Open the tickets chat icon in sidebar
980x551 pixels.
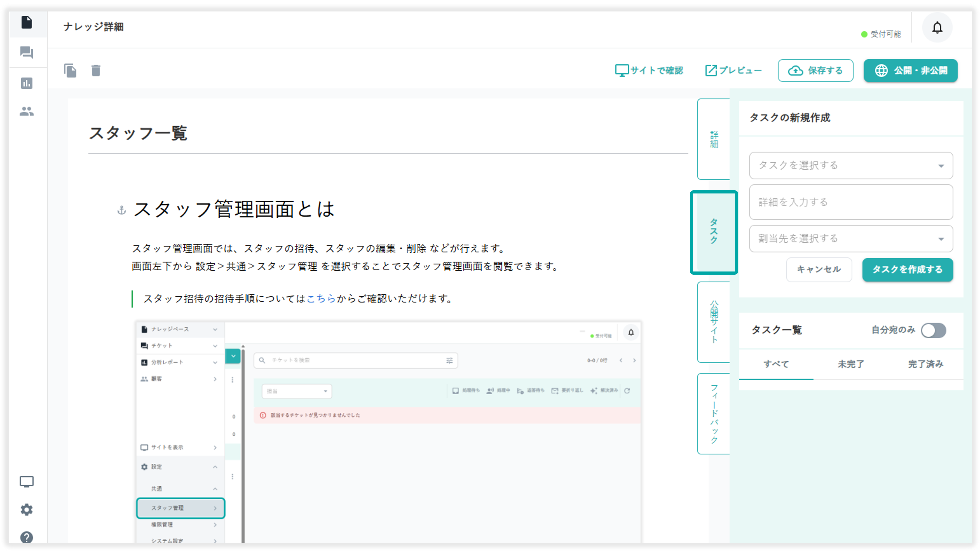coord(27,52)
